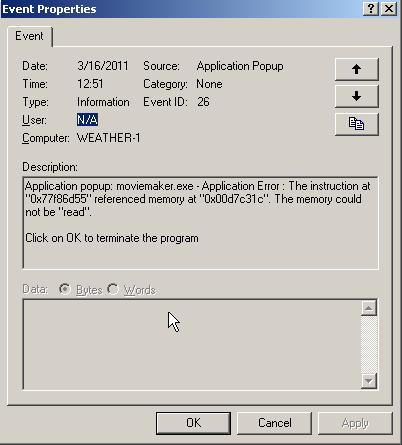Click inside the empty Data box
Image resolution: width=402 pixels, height=445 pixels.
pos(192,344)
